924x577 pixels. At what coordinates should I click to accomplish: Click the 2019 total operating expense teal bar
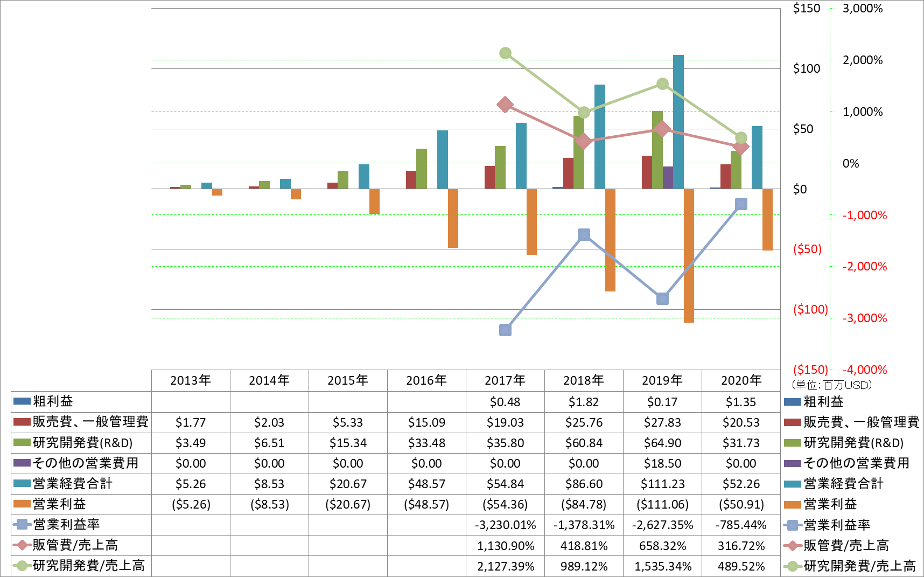tap(678, 122)
